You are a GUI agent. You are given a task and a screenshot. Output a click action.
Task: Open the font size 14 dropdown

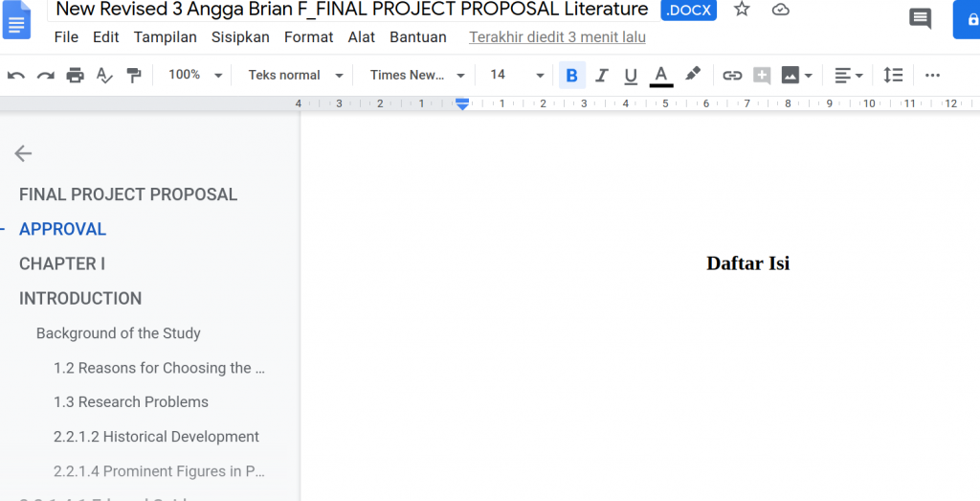(517, 75)
